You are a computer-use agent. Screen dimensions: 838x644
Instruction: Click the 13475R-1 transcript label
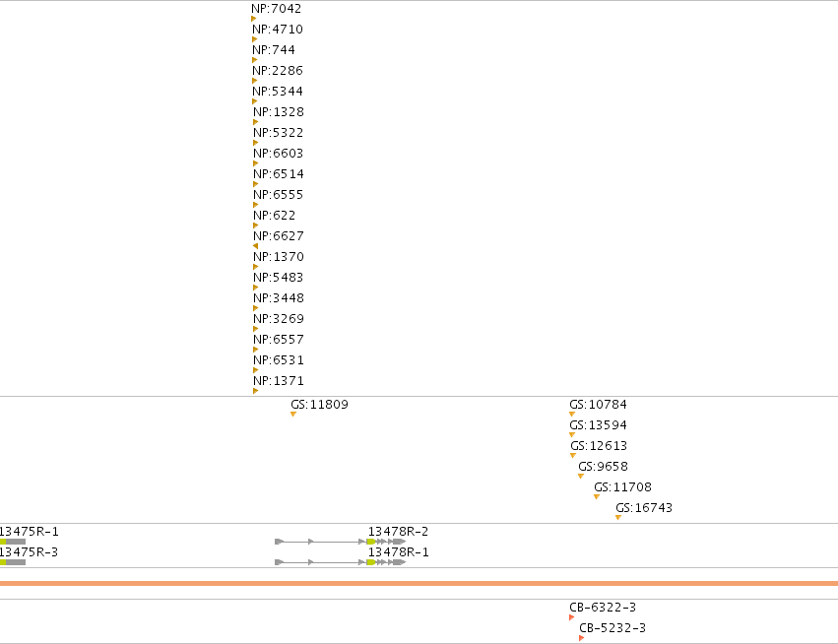tap(29, 532)
